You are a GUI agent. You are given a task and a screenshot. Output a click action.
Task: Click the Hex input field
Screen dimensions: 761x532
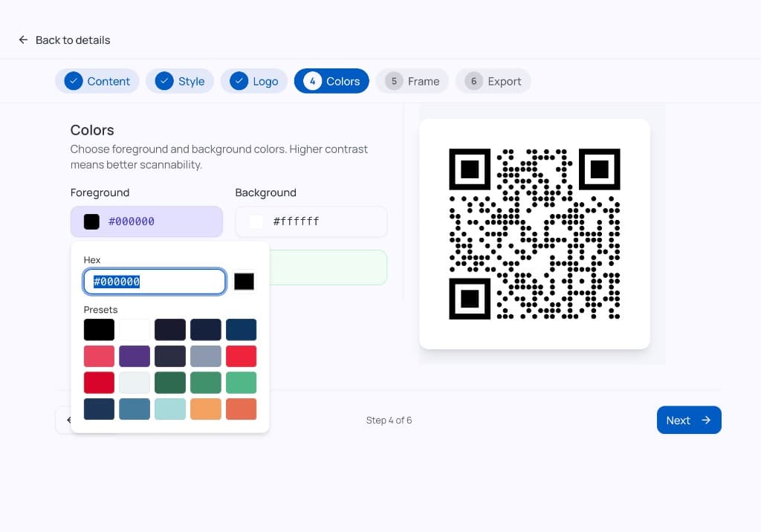tap(154, 281)
